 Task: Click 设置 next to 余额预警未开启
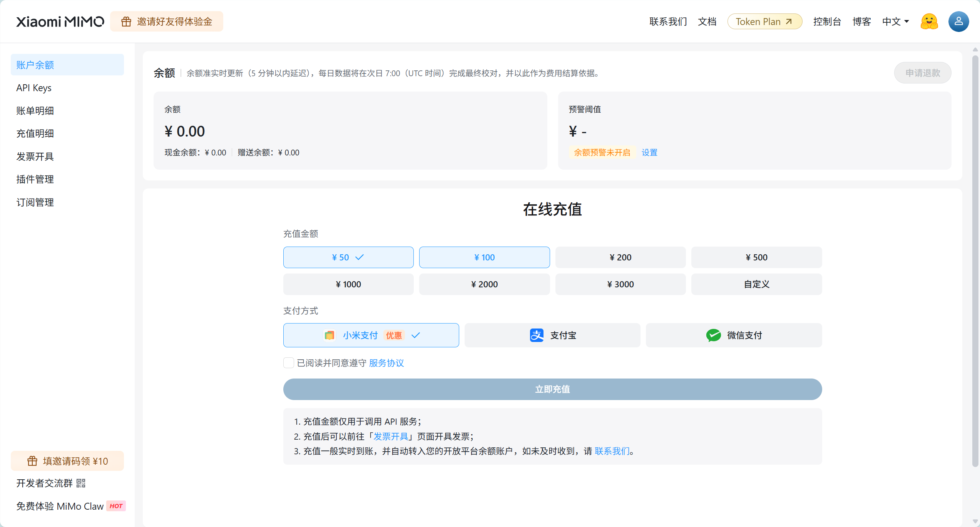coord(649,153)
